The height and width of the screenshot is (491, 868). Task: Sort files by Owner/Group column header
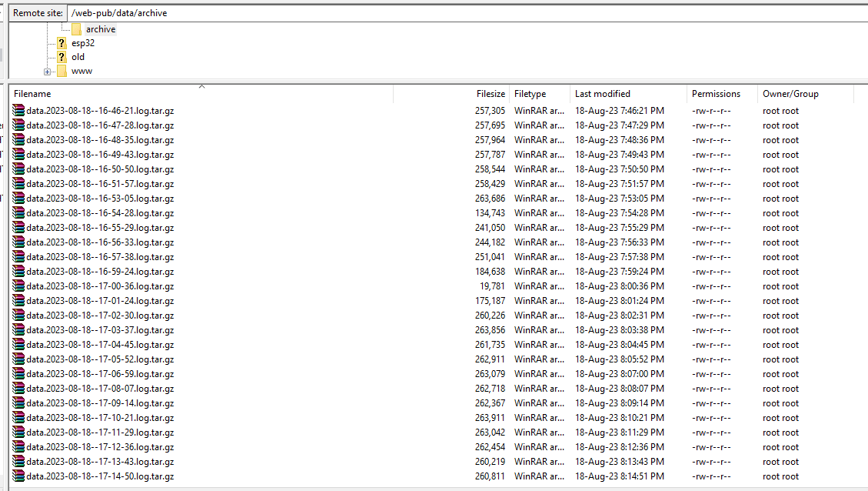806,94
